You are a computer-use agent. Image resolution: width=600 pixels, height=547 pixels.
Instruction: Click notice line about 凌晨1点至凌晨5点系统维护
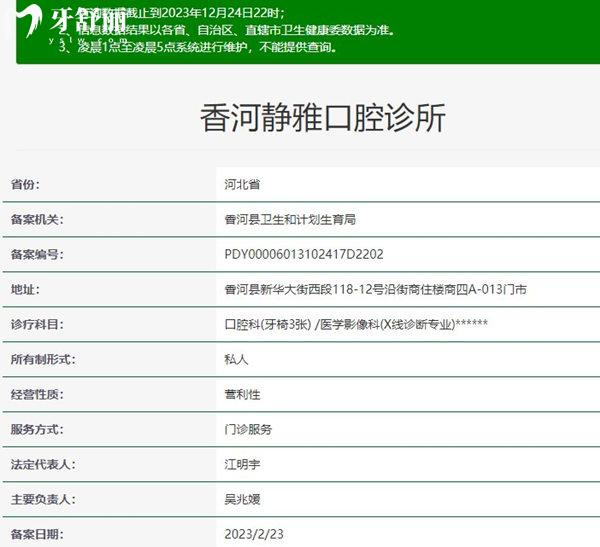pyautogui.click(x=198, y=47)
